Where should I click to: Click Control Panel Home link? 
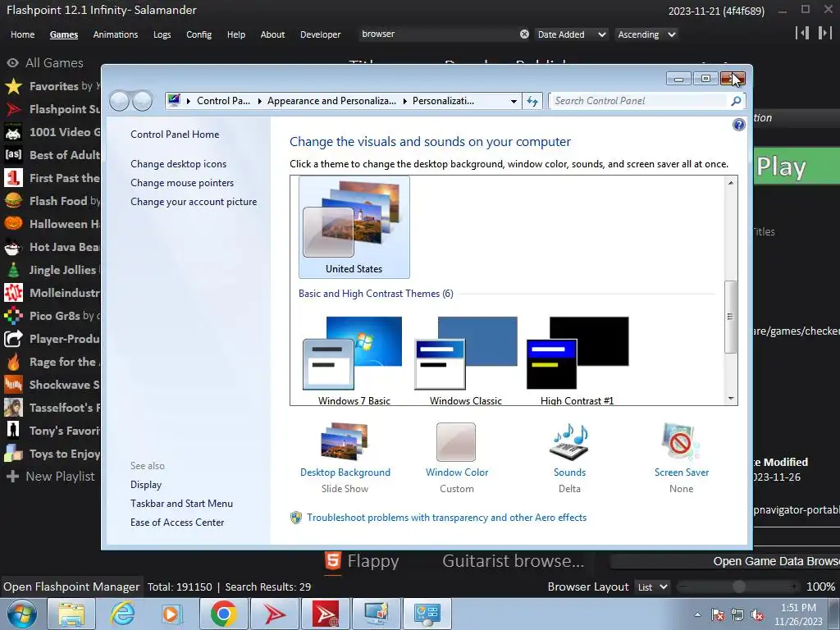(x=175, y=135)
